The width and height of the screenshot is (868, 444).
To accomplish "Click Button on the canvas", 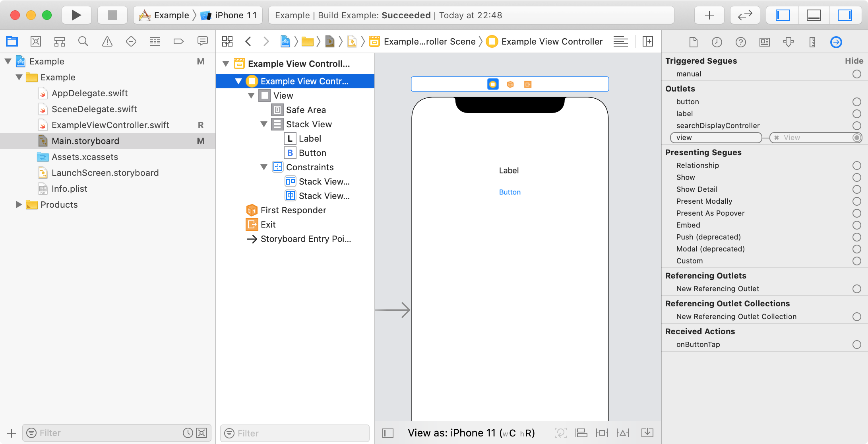I will (x=510, y=192).
